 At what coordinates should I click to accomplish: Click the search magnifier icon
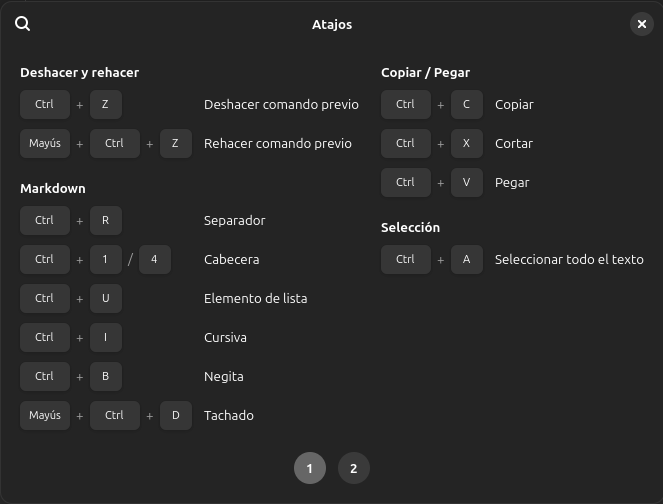[x=23, y=24]
